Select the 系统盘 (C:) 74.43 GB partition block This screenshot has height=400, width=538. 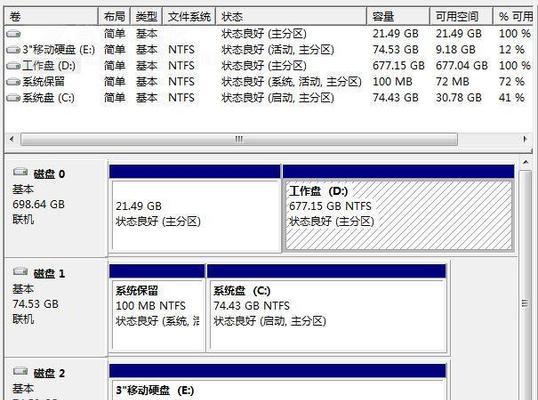tap(328, 315)
